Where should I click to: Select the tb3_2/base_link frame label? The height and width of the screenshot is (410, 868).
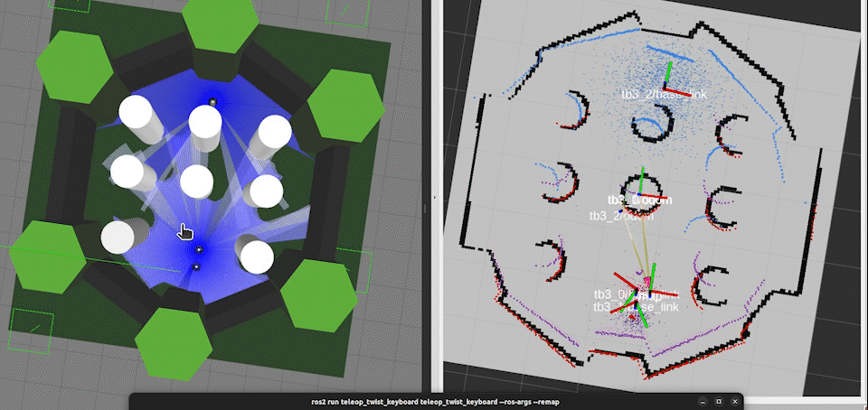tap(665, 95)
